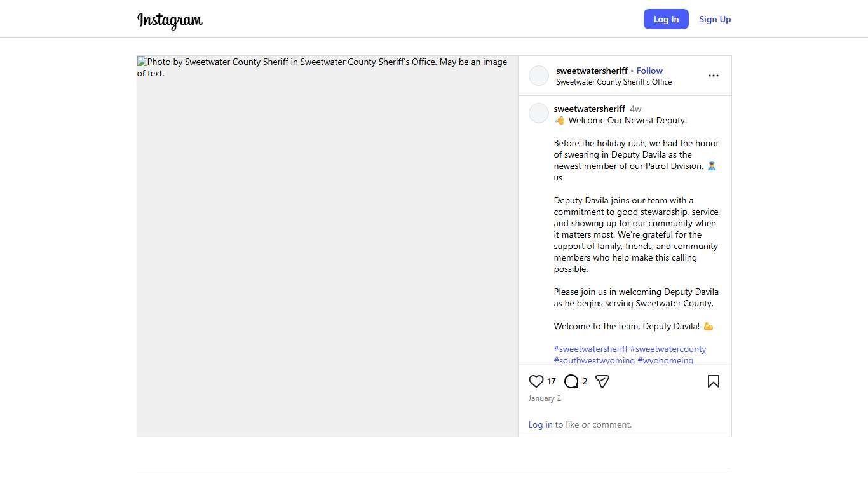This screenshot has width=868, height=488.
Task: Share the post using the paper plane icon
Action: (602, 381)
